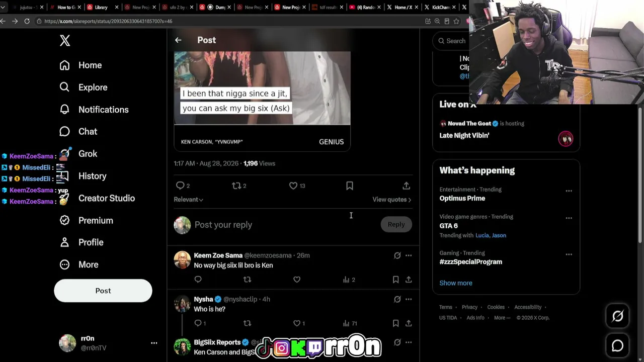Screen dimensions: 644x362
Task: Bookmark this page with the star icon
Action: point(456,21)
